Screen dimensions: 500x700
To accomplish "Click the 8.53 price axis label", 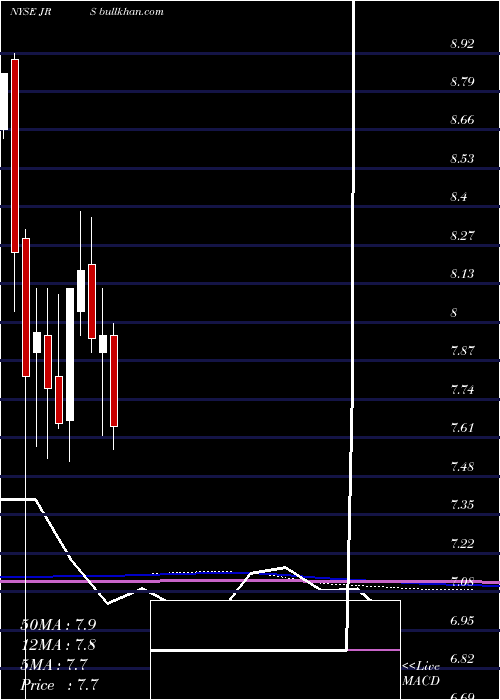I will pos(462,159).
